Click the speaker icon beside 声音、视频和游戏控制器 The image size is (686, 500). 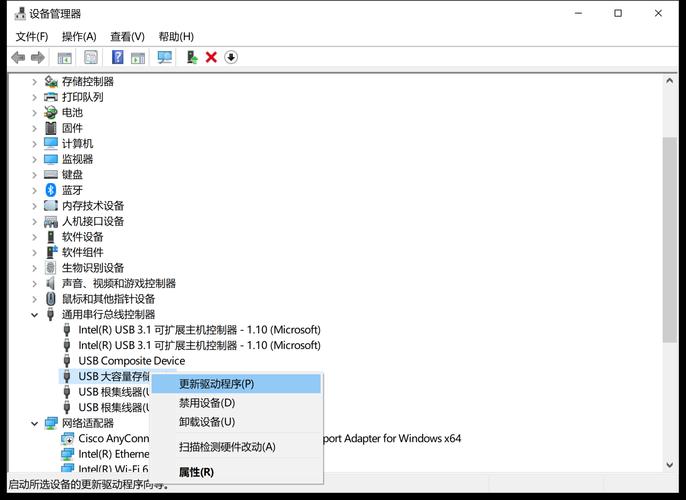click(51, 283)
